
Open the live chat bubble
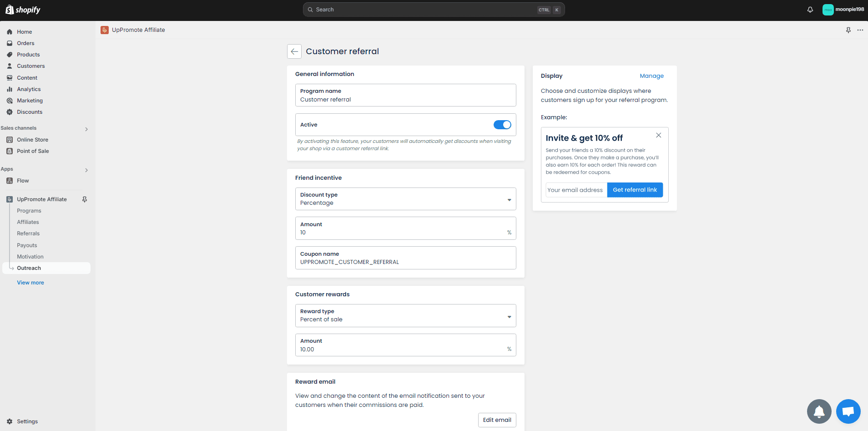click(x=848, y=411)
